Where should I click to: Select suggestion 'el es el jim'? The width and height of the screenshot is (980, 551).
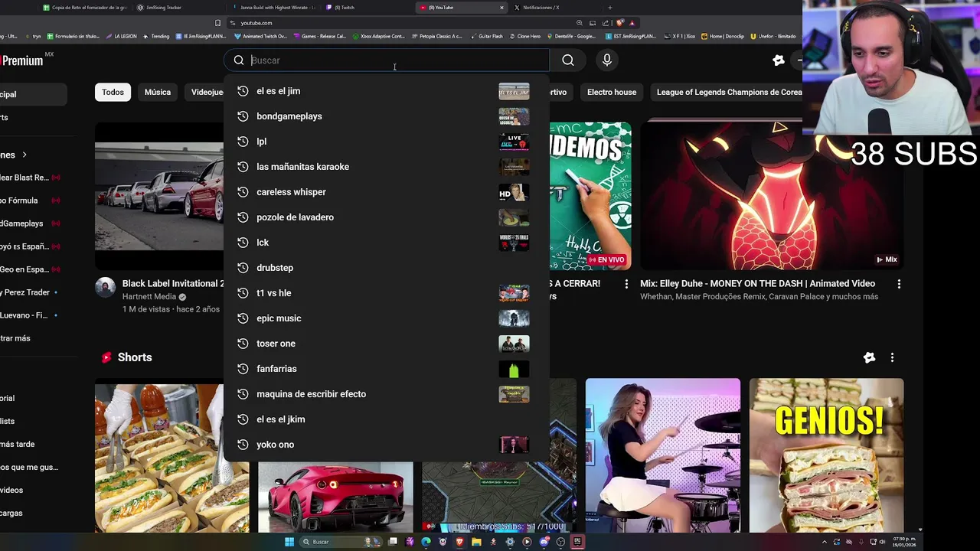[386, 91]
